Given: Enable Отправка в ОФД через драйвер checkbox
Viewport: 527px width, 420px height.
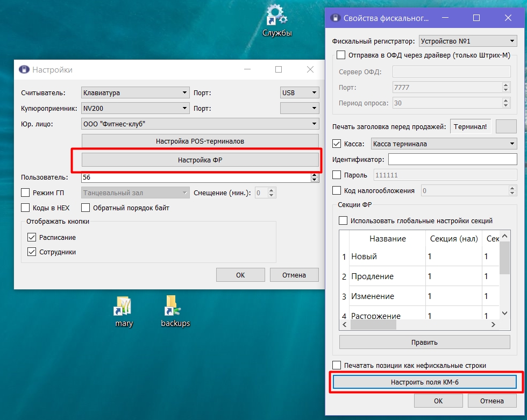Looking at the screenshot, I should (341, 55).
